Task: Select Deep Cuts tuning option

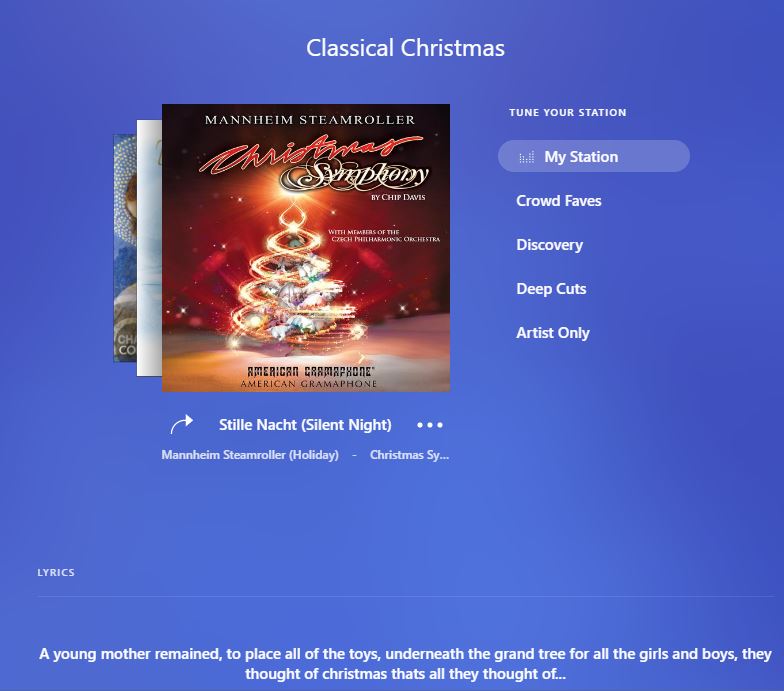Action: [x=551, y=288]
